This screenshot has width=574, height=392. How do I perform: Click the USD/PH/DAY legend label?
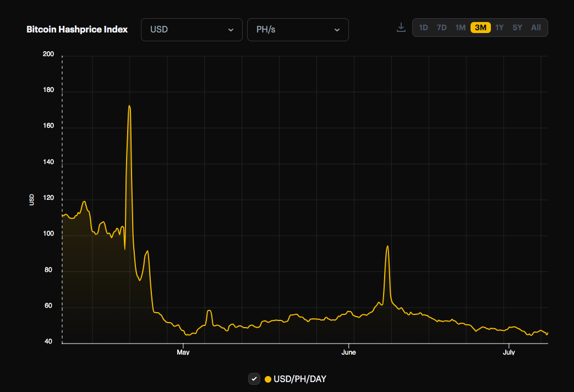(300, 379)
